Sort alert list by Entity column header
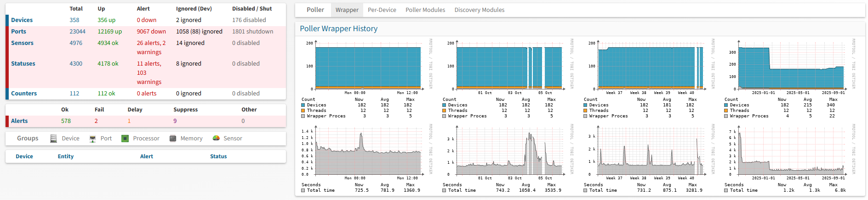This screenshot has height=200, width=868. click(x=65, y=156)
